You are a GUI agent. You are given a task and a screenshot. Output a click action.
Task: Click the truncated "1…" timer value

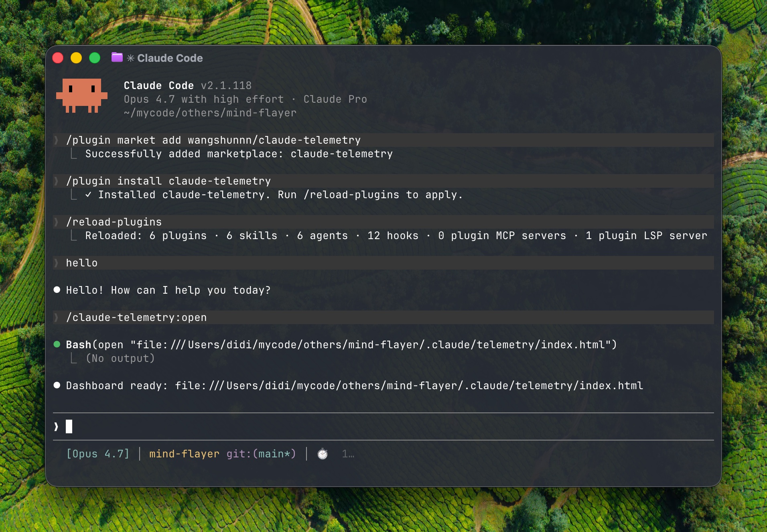[x=348, y=454]
